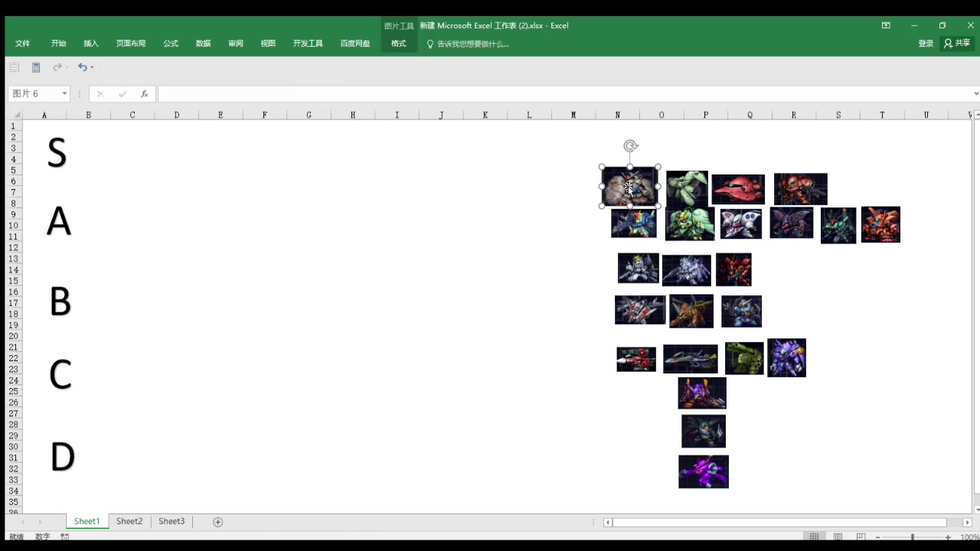Click the form icon in quick access toolbar
The width and height of the screenshot is (980, 551).
point(15,67)
